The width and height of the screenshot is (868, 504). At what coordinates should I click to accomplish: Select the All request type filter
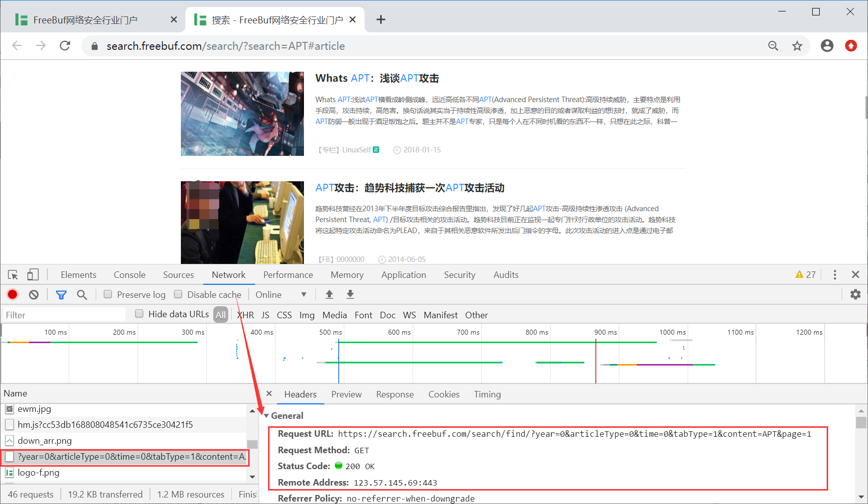221,315
